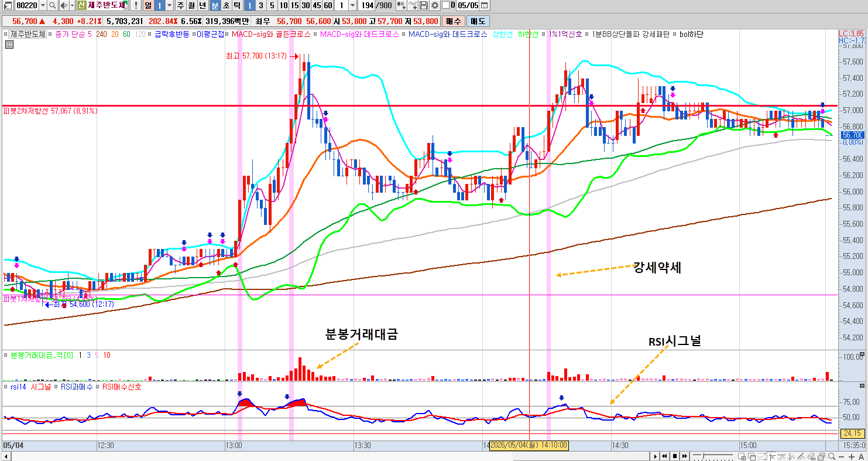The image size is (868, 461).
Task: Choose the 30 minute interval button
Action: click(306, 5)
